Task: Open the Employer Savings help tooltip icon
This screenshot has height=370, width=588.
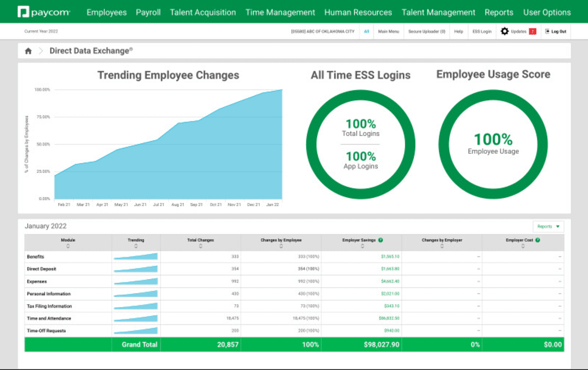Action: click(x=379, y=239)
